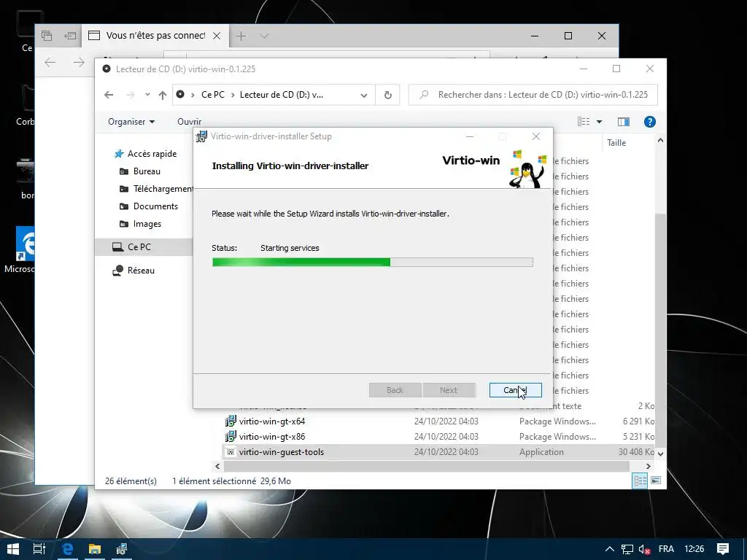Click the taskbar clock showing 12:26
Screen dimensions: 747x560
pyautogui.click(x=694, y=549)
